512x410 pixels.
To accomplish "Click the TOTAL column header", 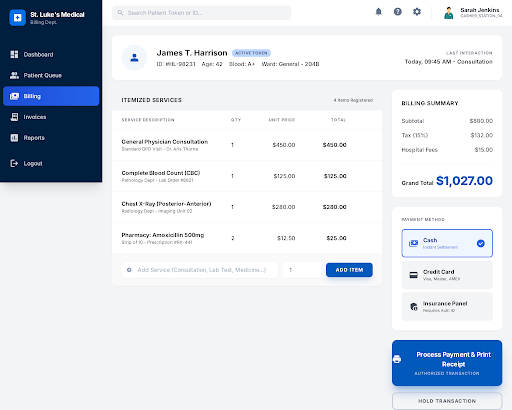I will pos(338,120).
